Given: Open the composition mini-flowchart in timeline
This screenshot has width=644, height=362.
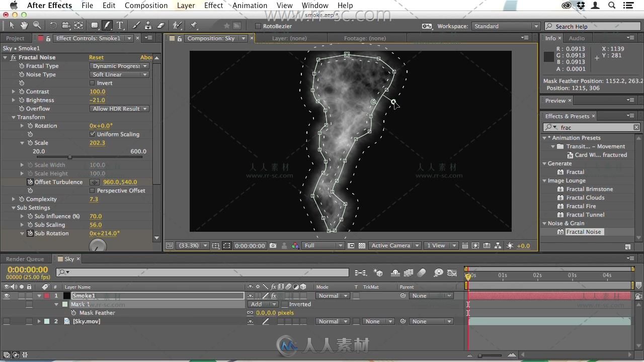Looking at the screenshot, I should (x=361, y=273).
